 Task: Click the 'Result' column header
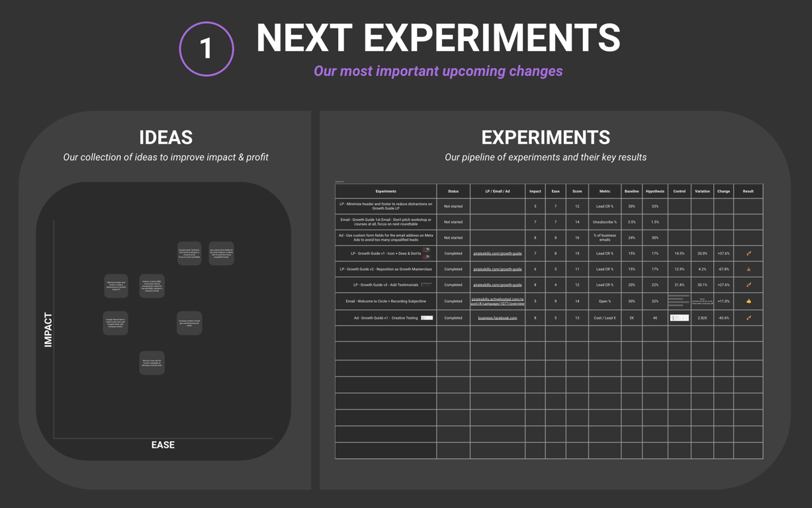click(x=748, y=191)
